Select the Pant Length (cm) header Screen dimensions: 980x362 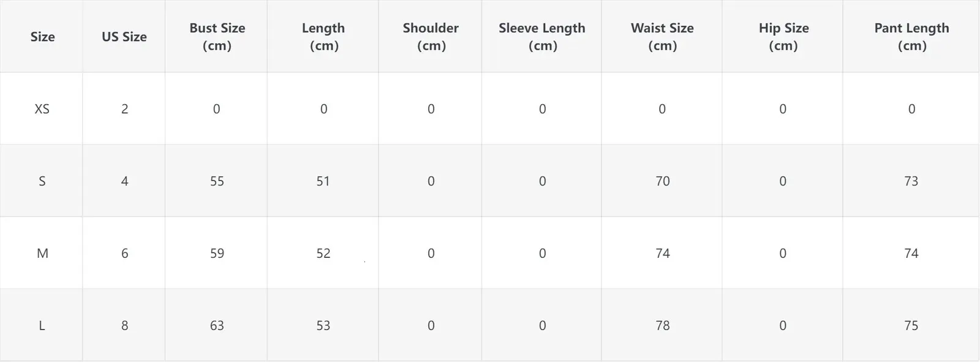tap(911, 37)
